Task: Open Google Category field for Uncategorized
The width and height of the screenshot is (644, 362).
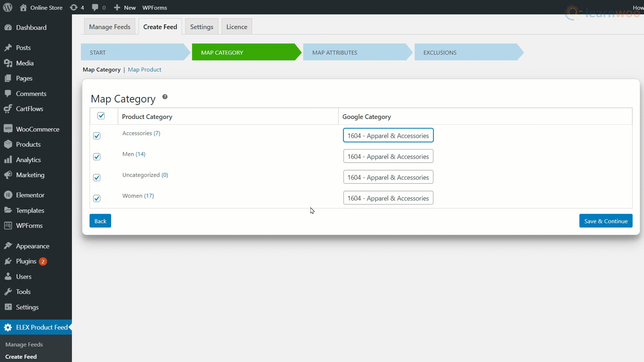Action: [x=388, y=177]
